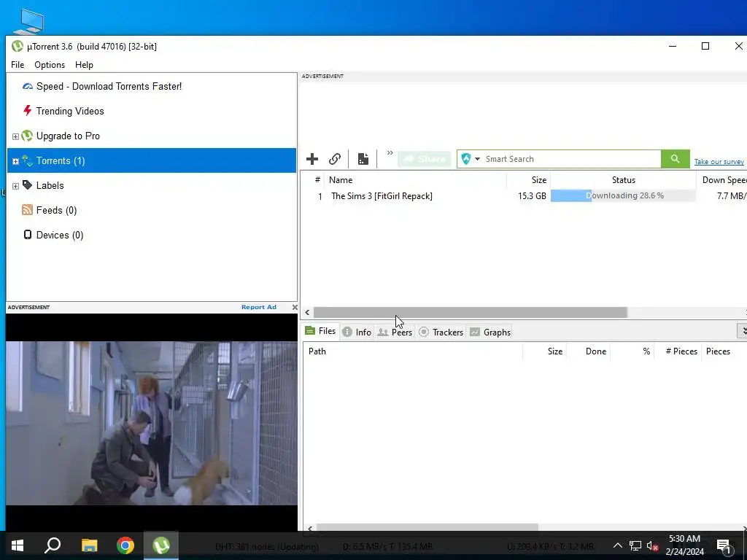This screenshot has height=560, width=747.
Task: Sort torrents by the # column header
Action: tap(317, 180)
